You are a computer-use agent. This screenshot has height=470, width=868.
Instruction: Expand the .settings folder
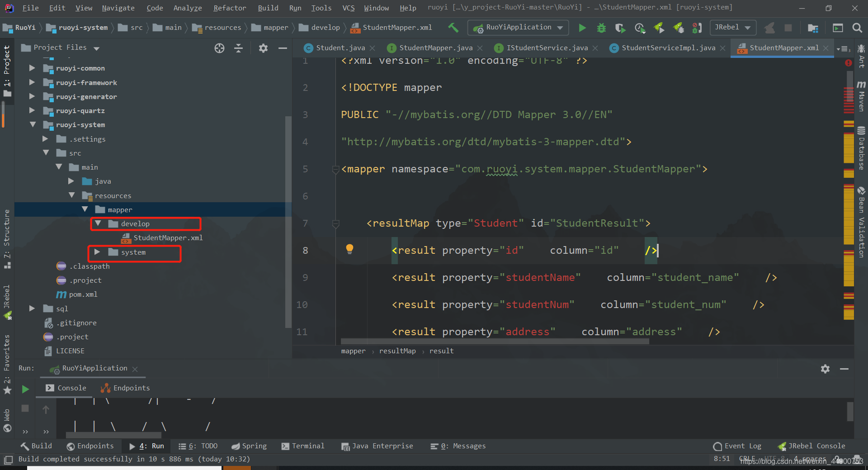[45, 139]
